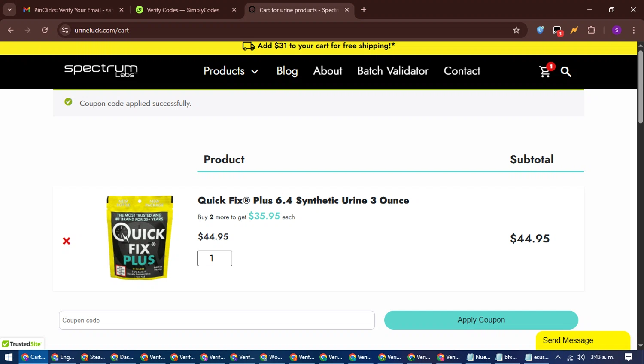Open the extension icon with red 3 badge
Image resolution: width=644 pixels, height=364 pixels.
click(x=557, y=31)
